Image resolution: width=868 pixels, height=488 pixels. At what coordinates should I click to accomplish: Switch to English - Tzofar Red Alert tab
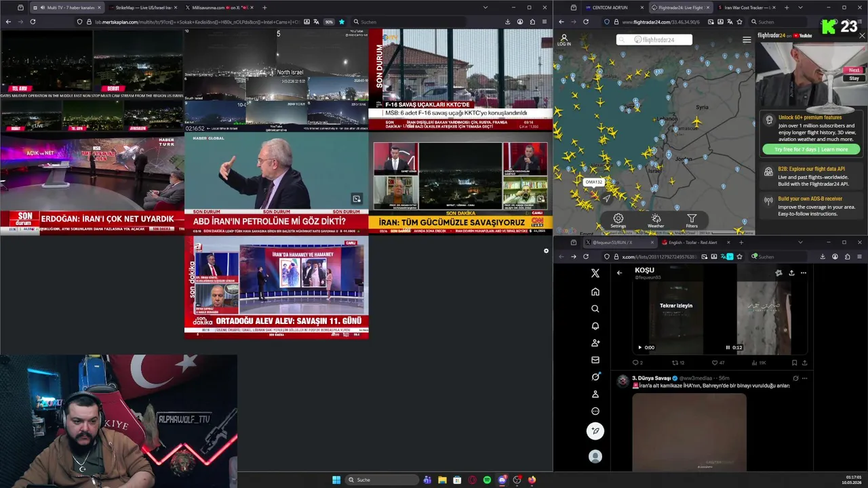pyautogui.click(x=695, y=242)
